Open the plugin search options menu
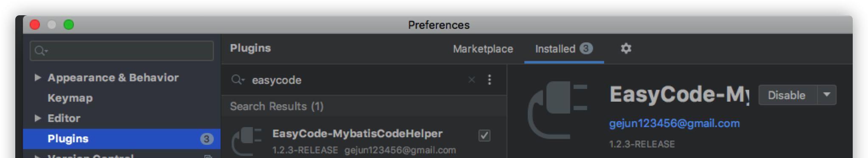 pyautogui.click(x=490, y=80)
